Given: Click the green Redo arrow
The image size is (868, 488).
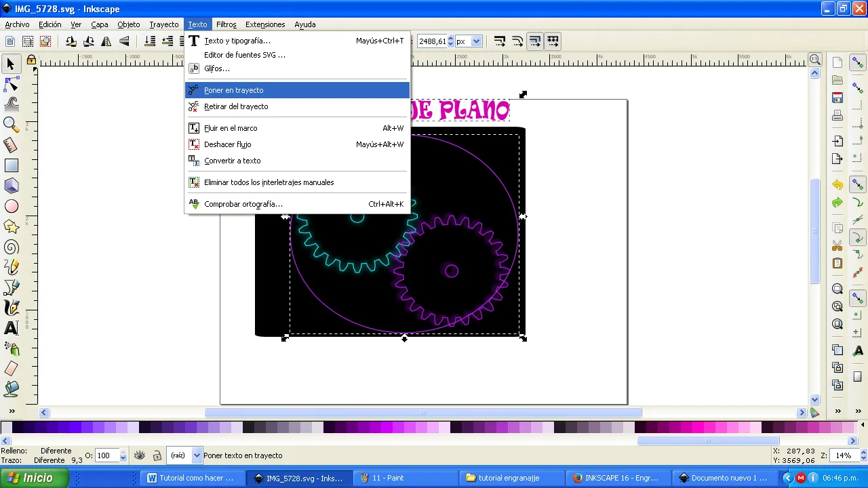Looking at the screenshot, I should click(x=837, y=203).
